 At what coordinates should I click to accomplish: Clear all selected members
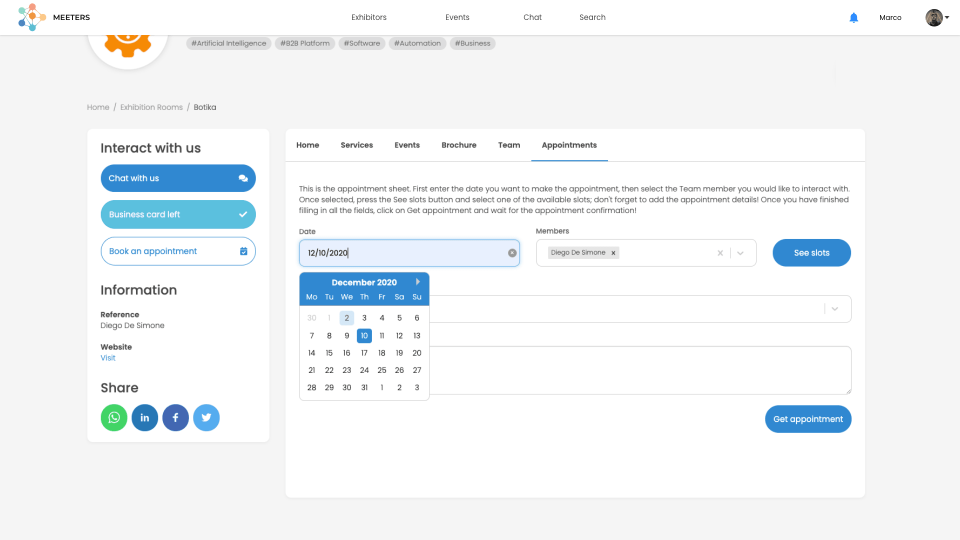pyautogui.click(x=720, y=253)
